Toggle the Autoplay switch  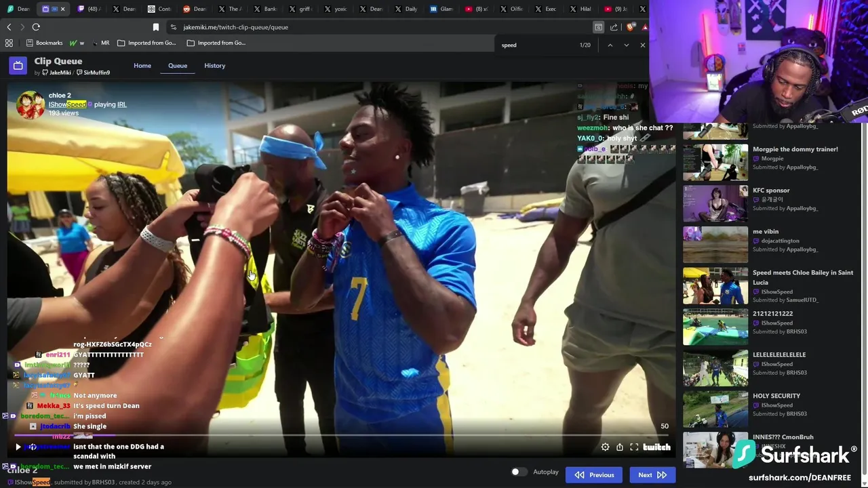pos(519,472)
